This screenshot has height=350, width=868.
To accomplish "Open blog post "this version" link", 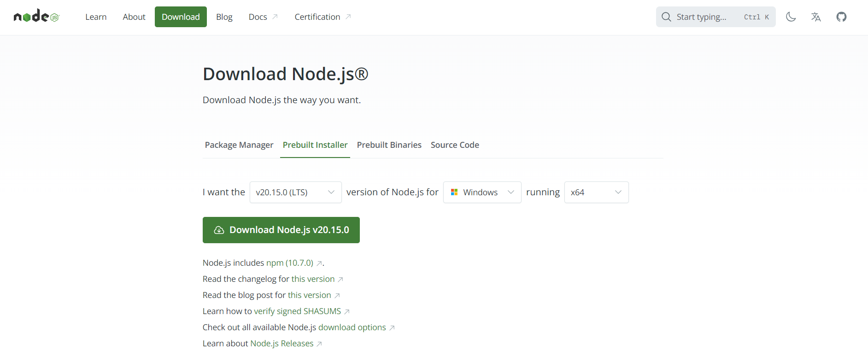I will 310,295.
